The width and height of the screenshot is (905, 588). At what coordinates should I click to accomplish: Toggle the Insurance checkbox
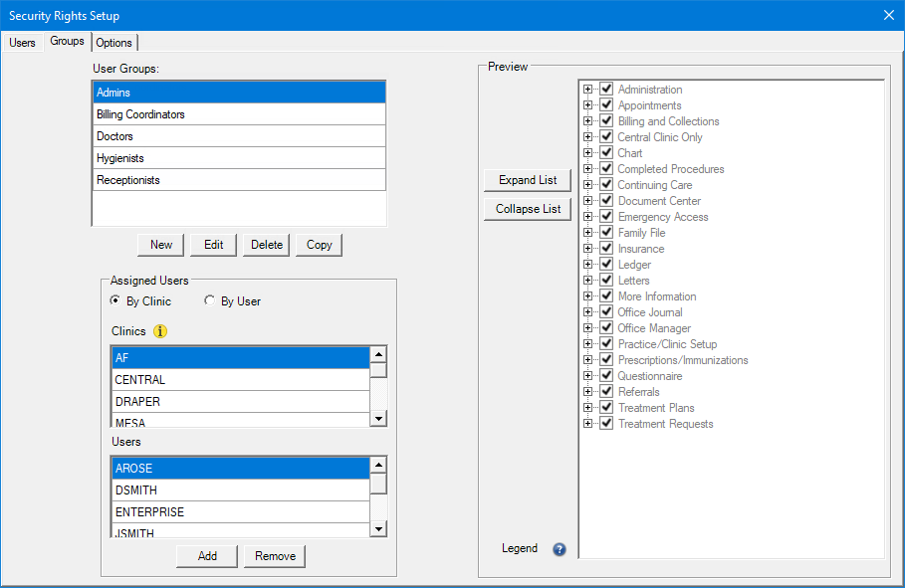click(x=606, y=249)
